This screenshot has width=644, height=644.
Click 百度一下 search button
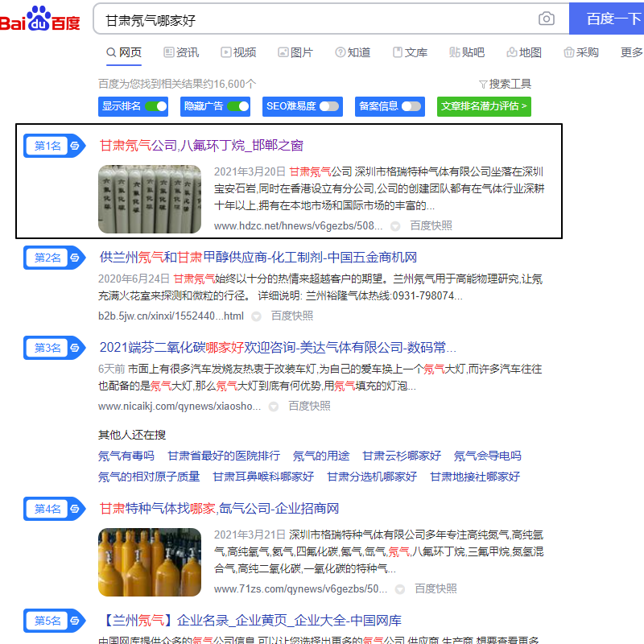point(607,19)
